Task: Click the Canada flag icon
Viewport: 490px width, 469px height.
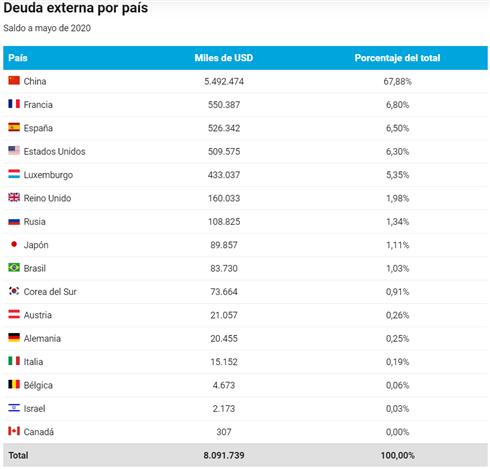Action: [x=14, y=431]
